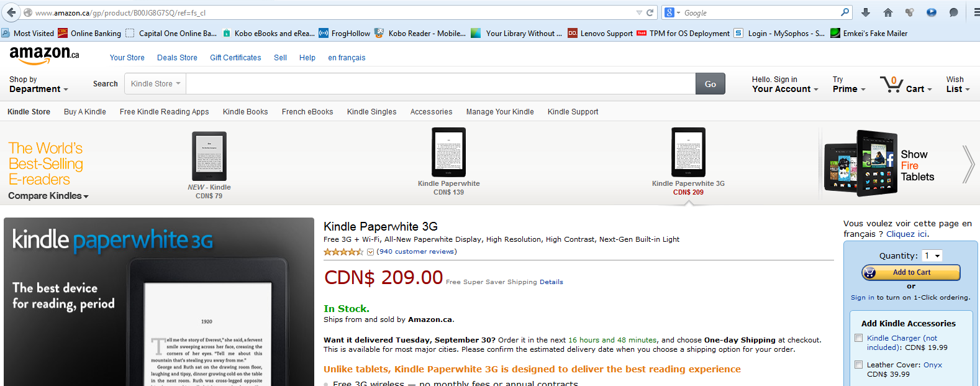Open the French eBooks tab

point(307,112)
